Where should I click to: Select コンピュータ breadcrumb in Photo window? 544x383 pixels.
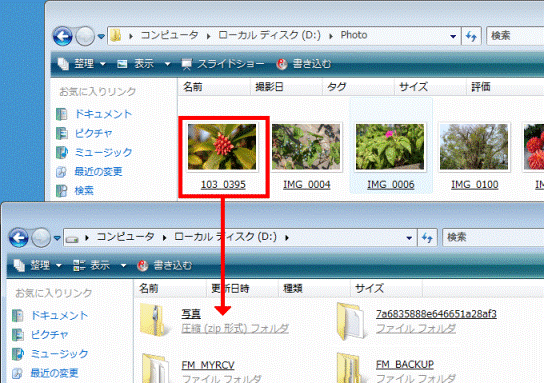point(169,35)
